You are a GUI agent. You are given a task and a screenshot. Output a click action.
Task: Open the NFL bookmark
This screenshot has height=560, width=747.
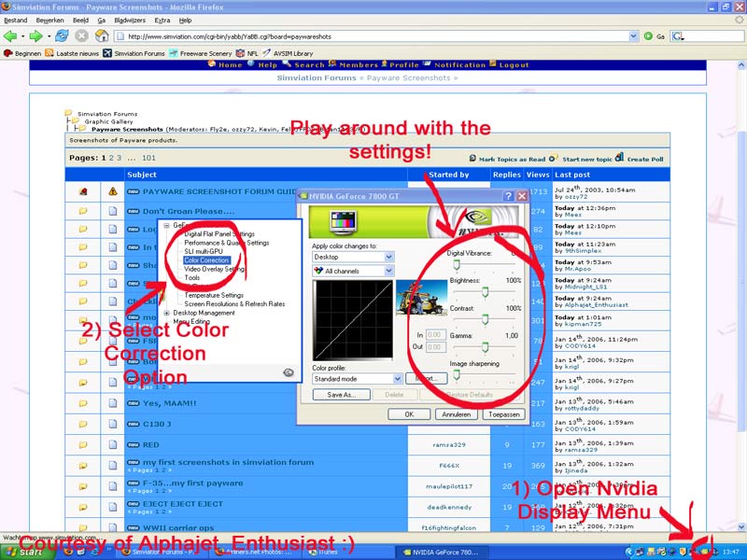247,53
